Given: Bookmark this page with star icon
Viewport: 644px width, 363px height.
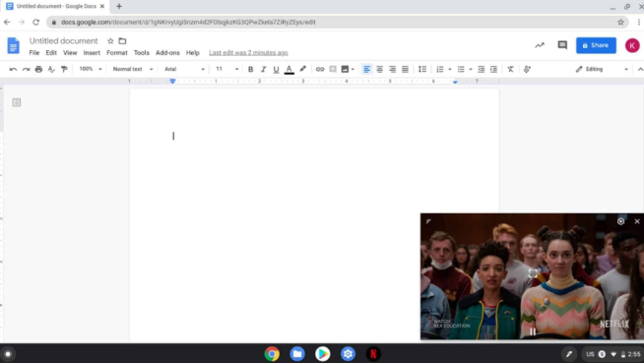Looking at the screenshot, I should click(x=620, y=23).
